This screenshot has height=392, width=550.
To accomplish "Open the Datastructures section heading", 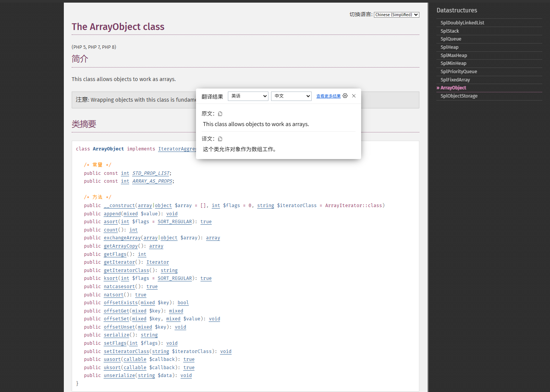I will tap(457, 11).
